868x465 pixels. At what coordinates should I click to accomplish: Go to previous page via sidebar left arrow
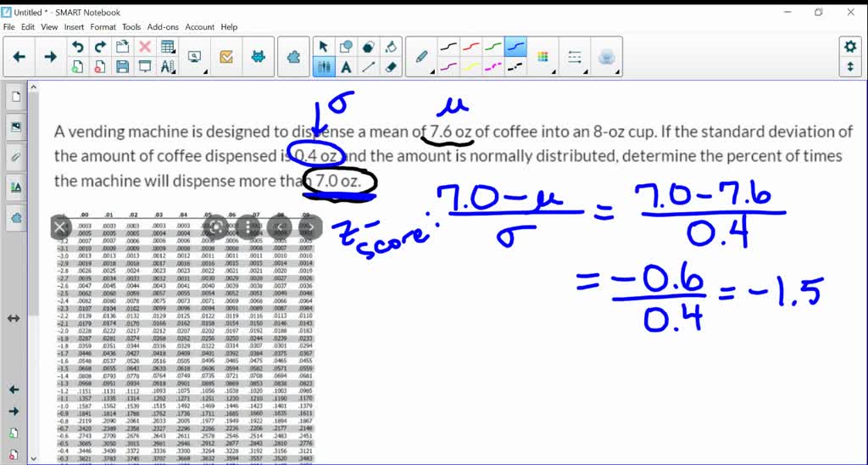tap(14, 389)
